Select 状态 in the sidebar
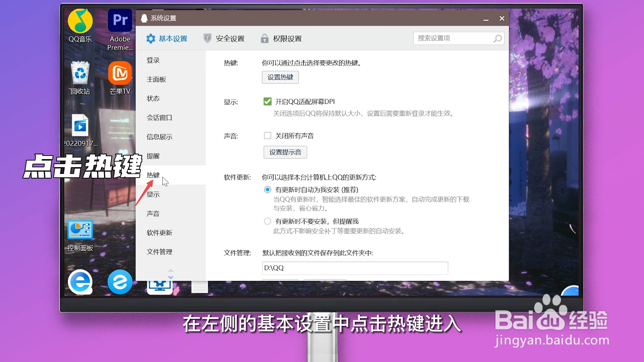 point(170,99)
